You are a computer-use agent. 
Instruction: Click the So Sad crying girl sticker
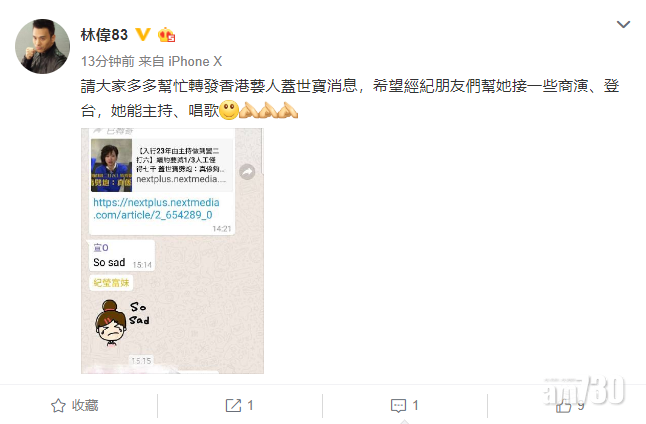click(x=122, y=323)
